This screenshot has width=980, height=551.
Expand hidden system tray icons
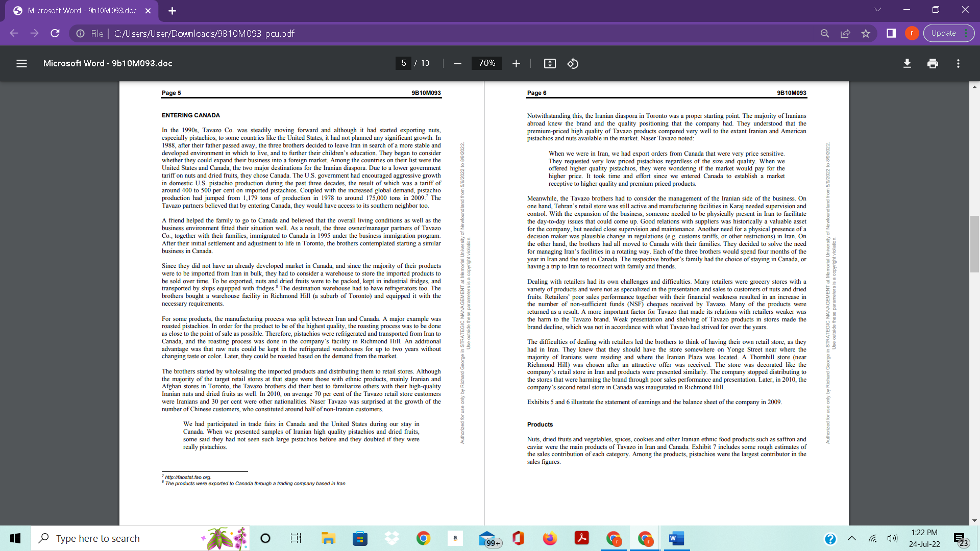[x=851, y=538]
